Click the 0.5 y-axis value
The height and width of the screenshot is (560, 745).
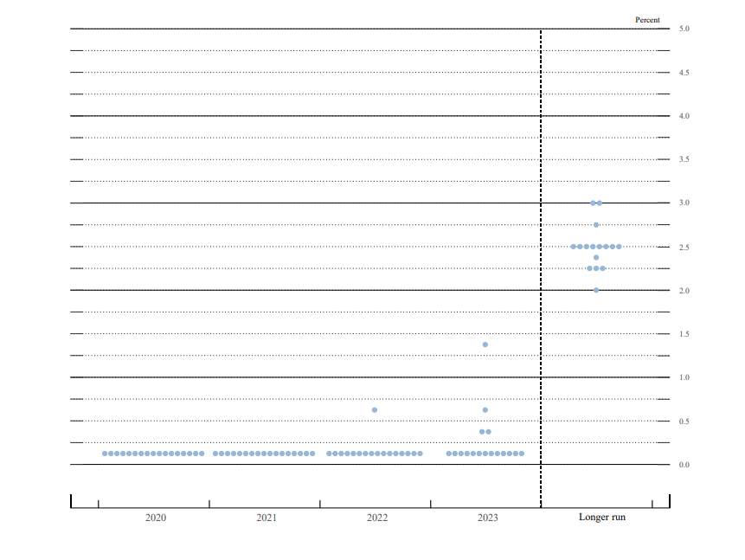coord(684,422)
